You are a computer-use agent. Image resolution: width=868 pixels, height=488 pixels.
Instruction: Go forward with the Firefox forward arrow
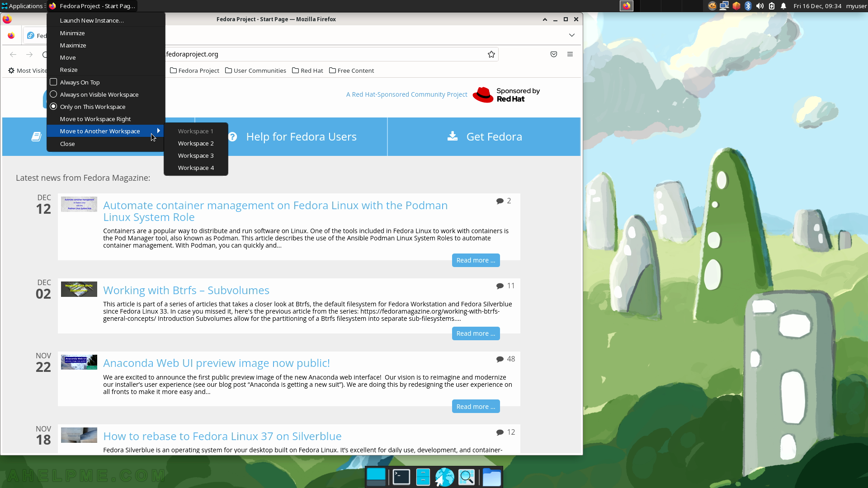tap(29, 54)
